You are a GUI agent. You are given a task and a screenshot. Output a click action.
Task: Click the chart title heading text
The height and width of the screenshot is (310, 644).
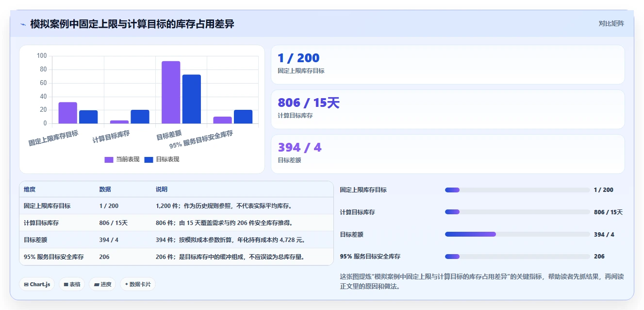coord(132,24)
